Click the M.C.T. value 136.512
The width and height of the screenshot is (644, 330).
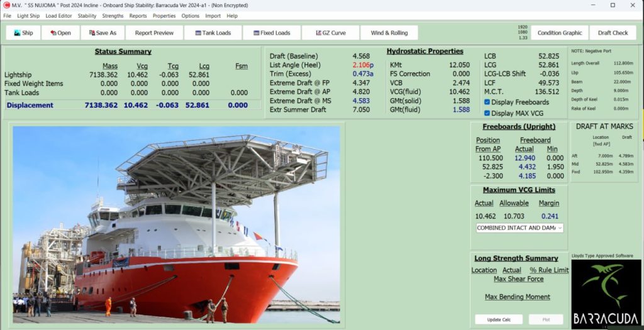pos(547,92)
